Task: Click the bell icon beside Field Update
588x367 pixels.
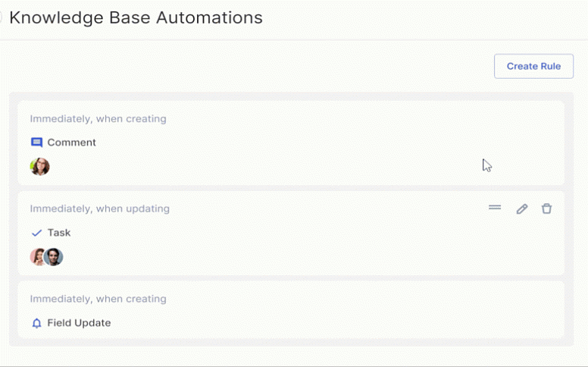Action: coord(36,323)
